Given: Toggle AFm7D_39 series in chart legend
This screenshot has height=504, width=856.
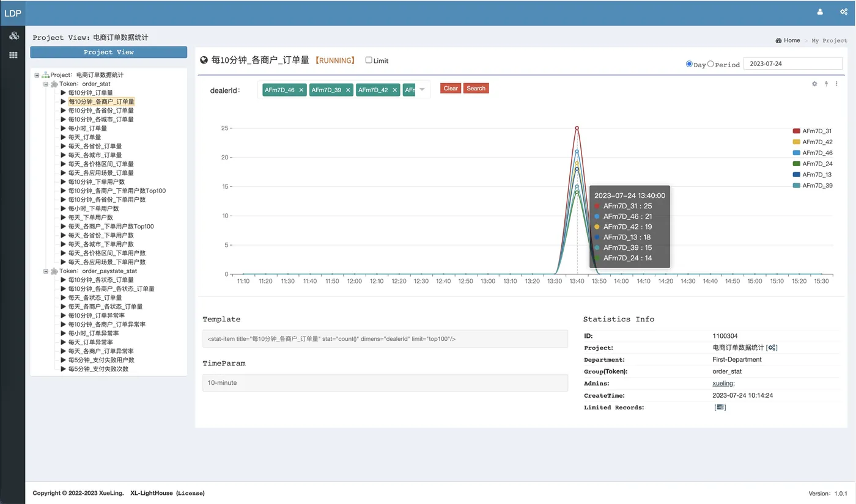Looking at the screenshot, I should (812, 186).
